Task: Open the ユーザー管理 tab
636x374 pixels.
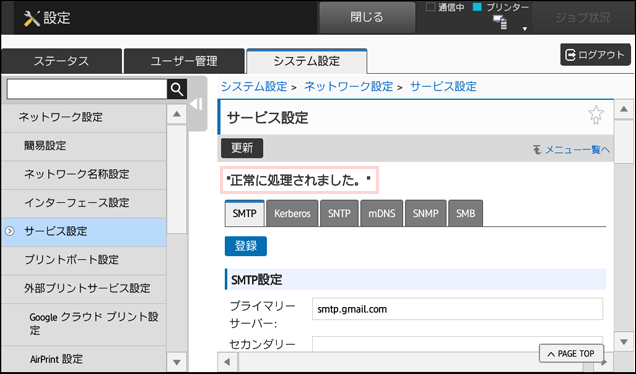Action: (x=184, y=61)
